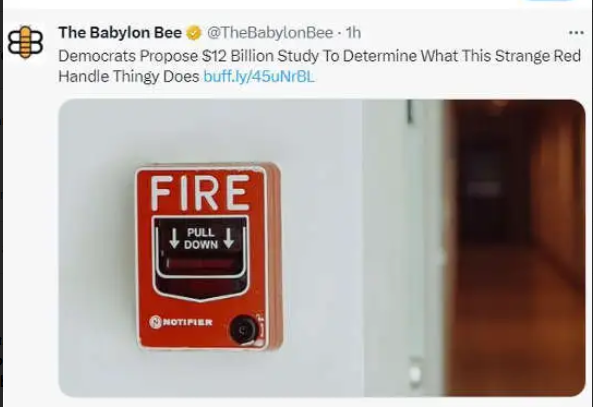Click the arrow right of PULL DOWN
Viewport: 593px width, 407px height.
[228, 238]
